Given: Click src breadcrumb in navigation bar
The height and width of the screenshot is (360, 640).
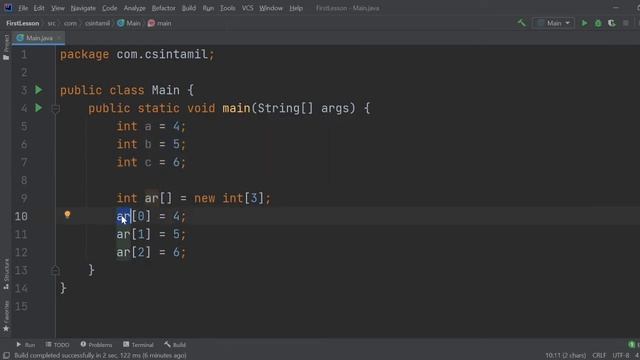Looking at the screenshot, I should 51,23.
